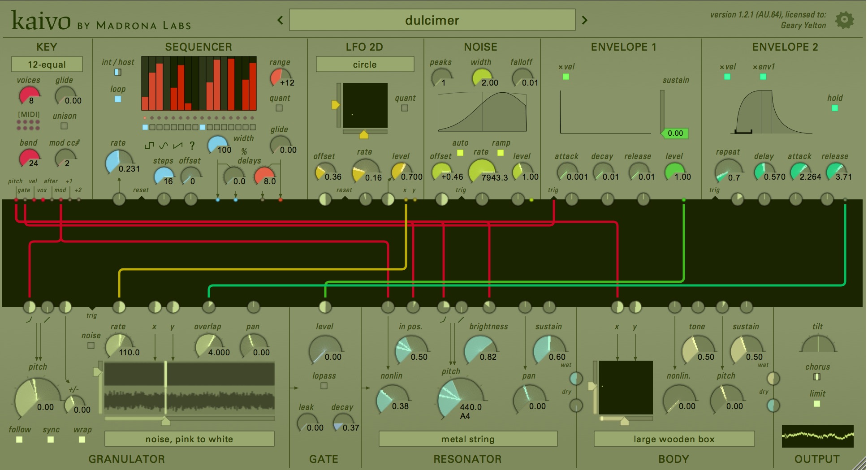
Task: Click the Envelope 1 sustain slider handle
Action: (x=674, y=133)
